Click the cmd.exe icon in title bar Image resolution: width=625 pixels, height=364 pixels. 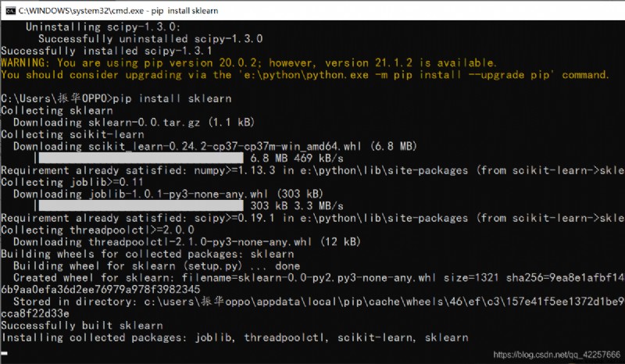coord(10,10)
